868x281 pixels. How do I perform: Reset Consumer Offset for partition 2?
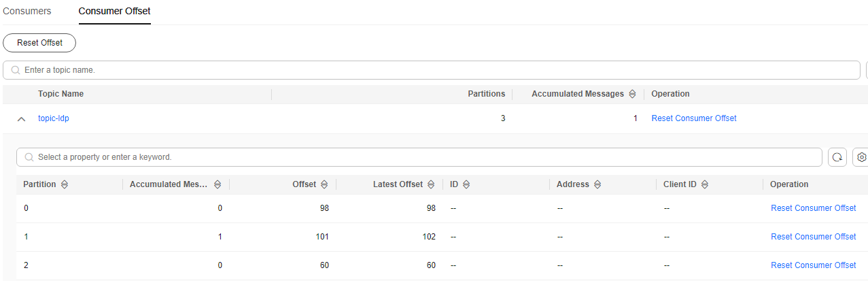[814, 265]
